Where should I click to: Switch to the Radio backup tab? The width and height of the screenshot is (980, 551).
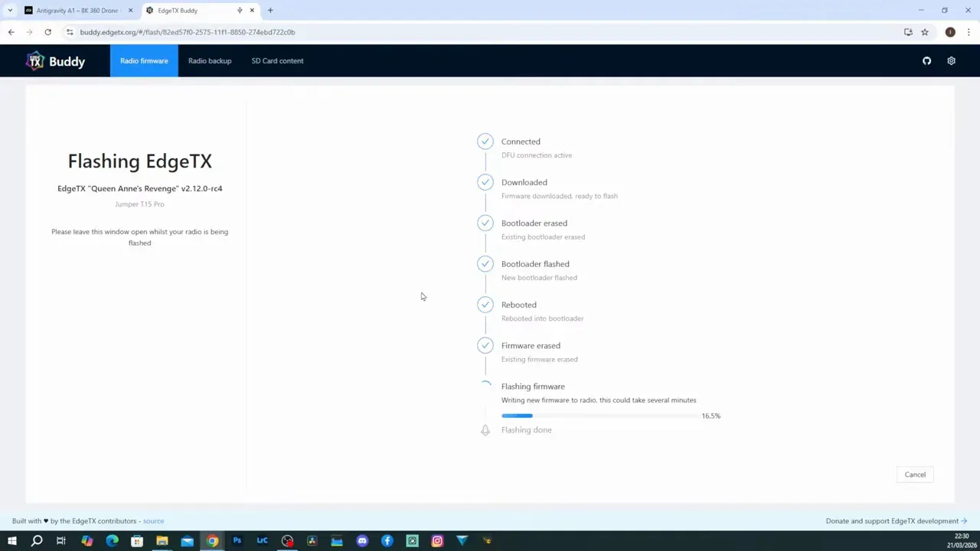[x=210, y=60]
